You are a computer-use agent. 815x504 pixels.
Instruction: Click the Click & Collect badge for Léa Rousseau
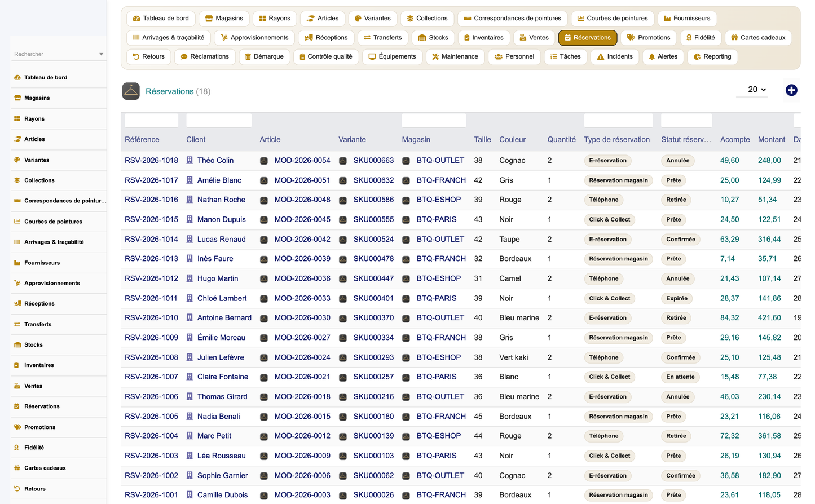click(x=610, y=456)
